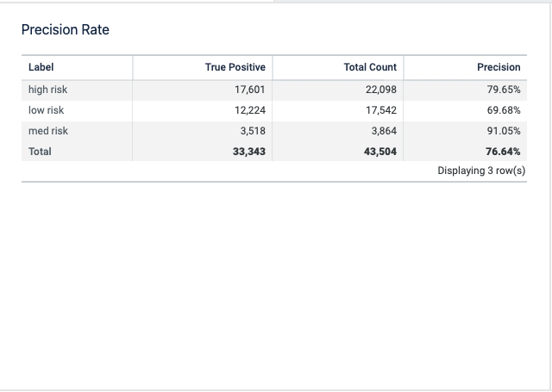Click the 76.64% total precision value
The width and height of the screenshot is (552, 392).
(503, 152)
